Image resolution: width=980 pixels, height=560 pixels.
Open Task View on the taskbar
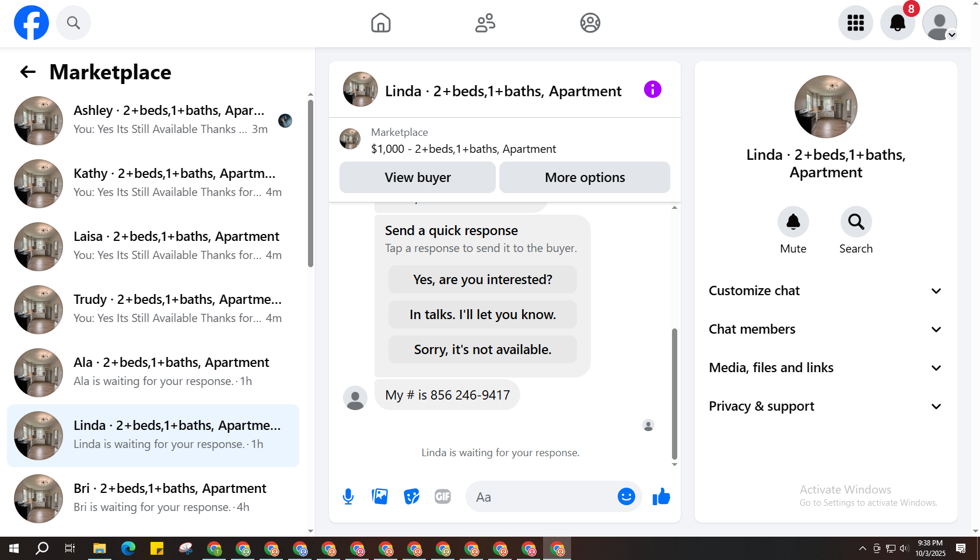tap(70, 548)
